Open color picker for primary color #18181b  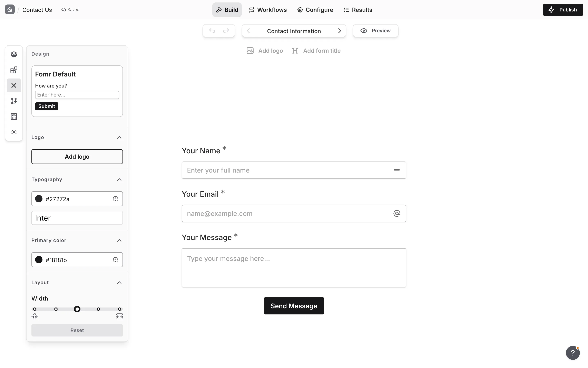click(115, 260)
